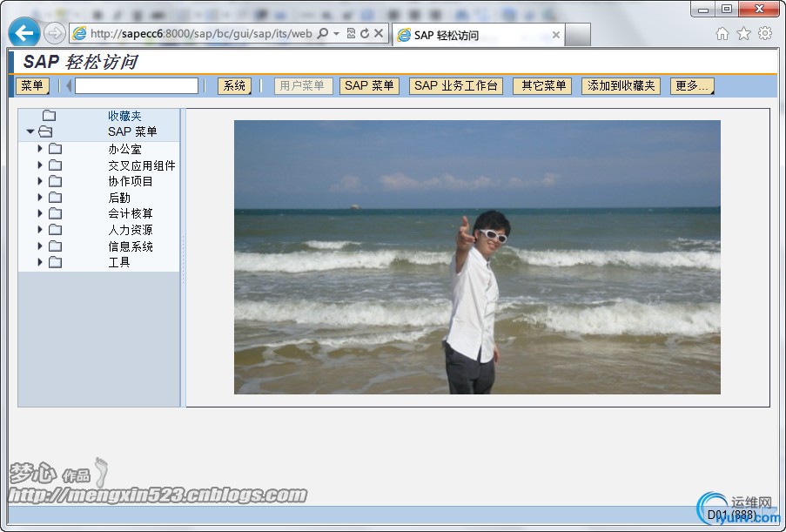The height and width of the screenshot is (532, 786).
Task: Click the stop loading X icon
Action: 379,34
